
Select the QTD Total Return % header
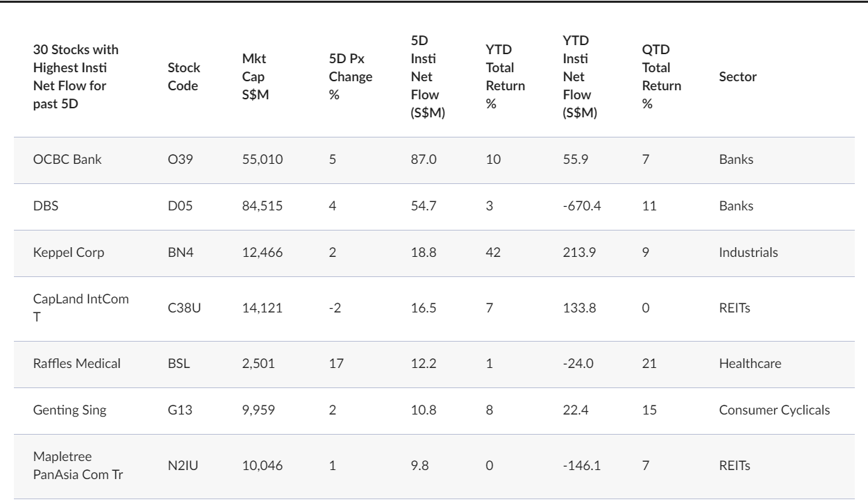point(662,77)
